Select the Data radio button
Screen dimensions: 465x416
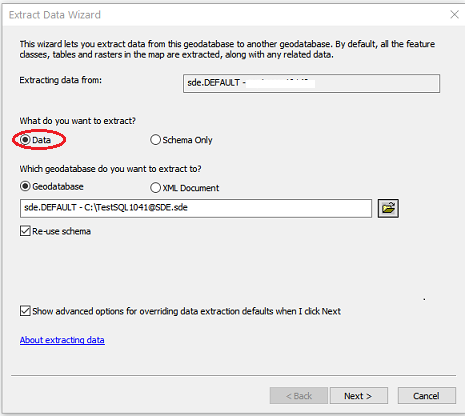click(x=25, y=140)
